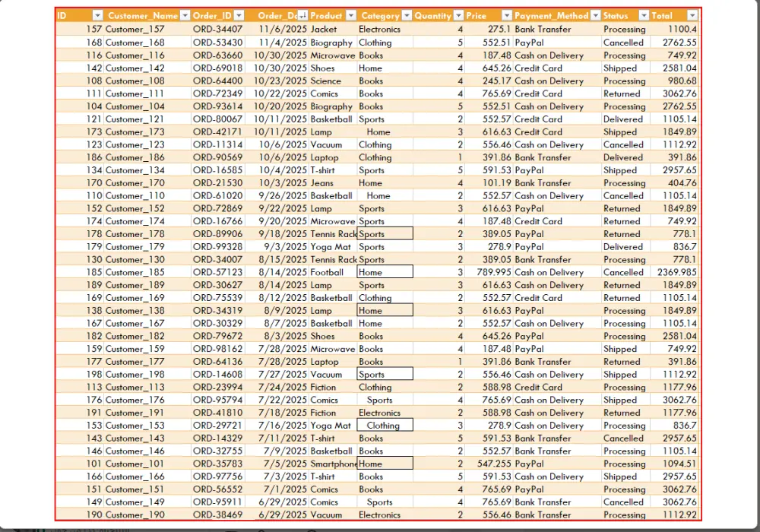Click the 547.255 price cell
Viewport: 760px width, 532px height.
pos(488,464)
